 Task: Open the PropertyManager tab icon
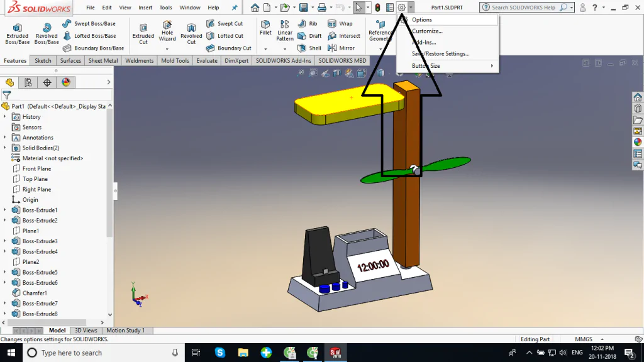pyautogui.click(x=28, y=82)
